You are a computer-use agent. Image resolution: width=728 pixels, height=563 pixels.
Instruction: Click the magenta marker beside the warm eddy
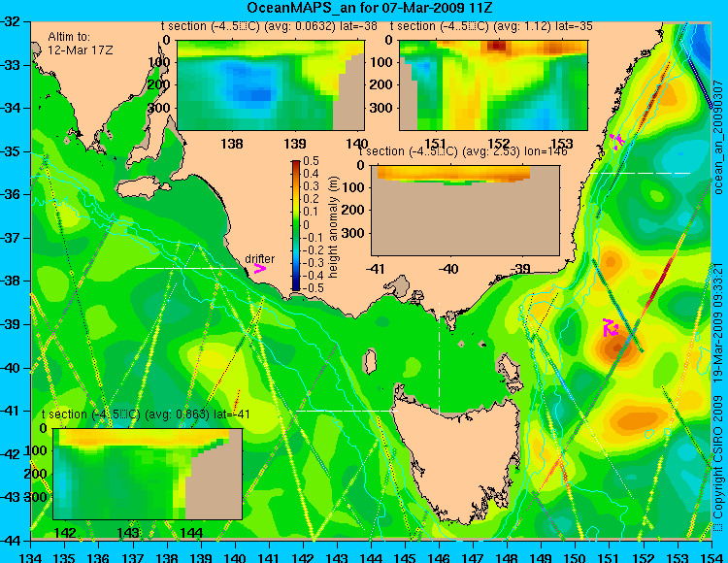(x=611, y=328)
